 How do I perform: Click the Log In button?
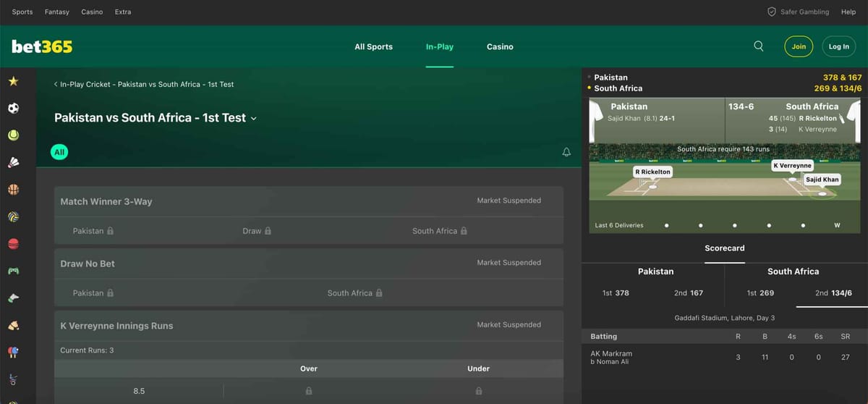point(839,46)
